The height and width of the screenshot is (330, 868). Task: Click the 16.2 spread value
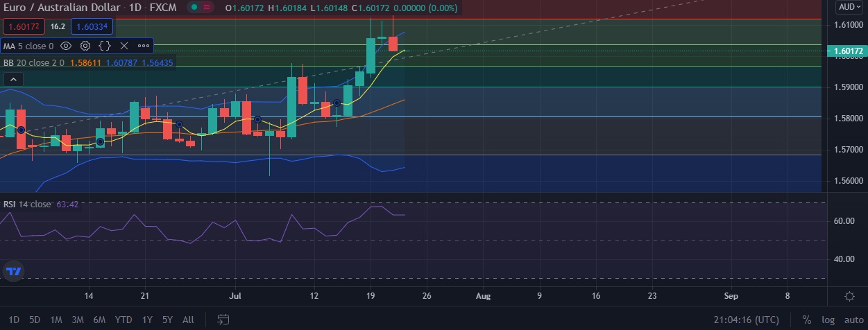pyautogui.click(x=58, y=26)
